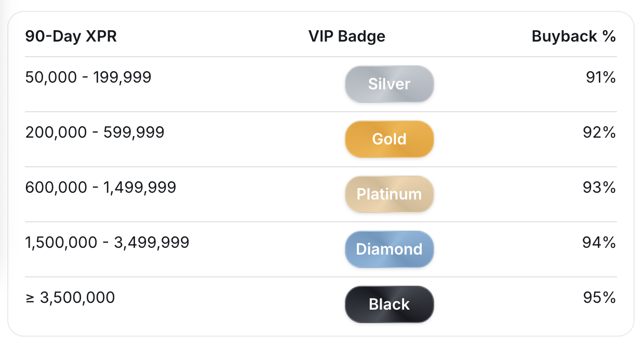Select the 600,000 - 1,499,999 XPR range

coord(101,188)
